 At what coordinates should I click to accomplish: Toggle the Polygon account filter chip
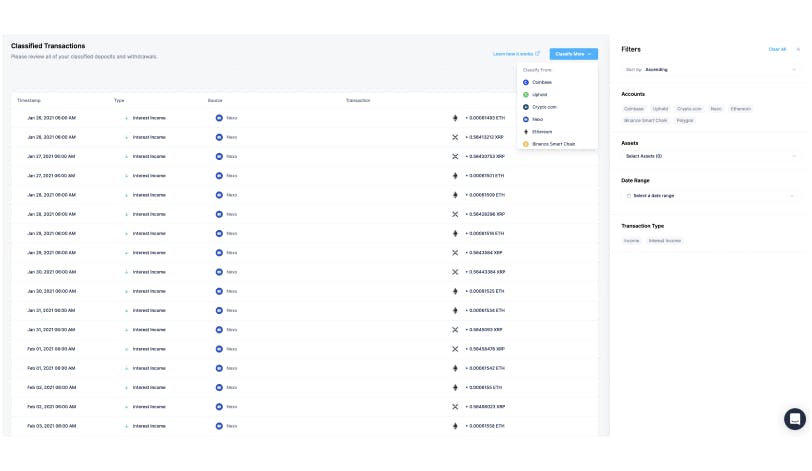point(685,121)
